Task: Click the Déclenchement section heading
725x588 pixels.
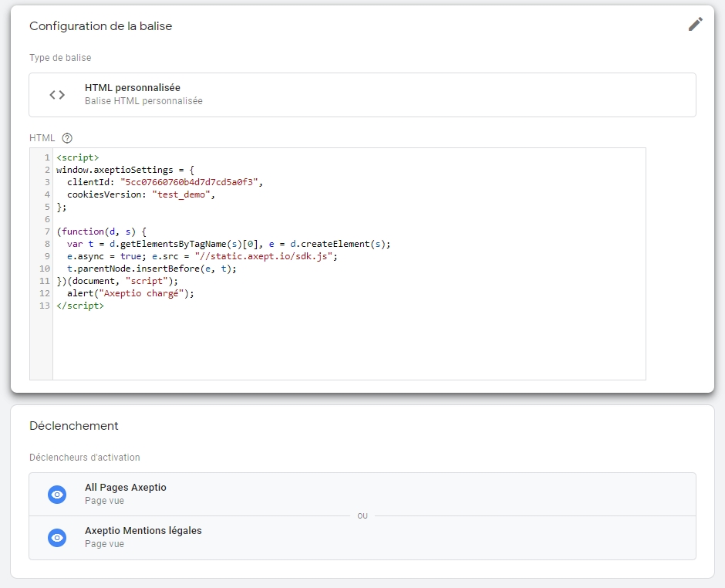Action: [74, 426]
